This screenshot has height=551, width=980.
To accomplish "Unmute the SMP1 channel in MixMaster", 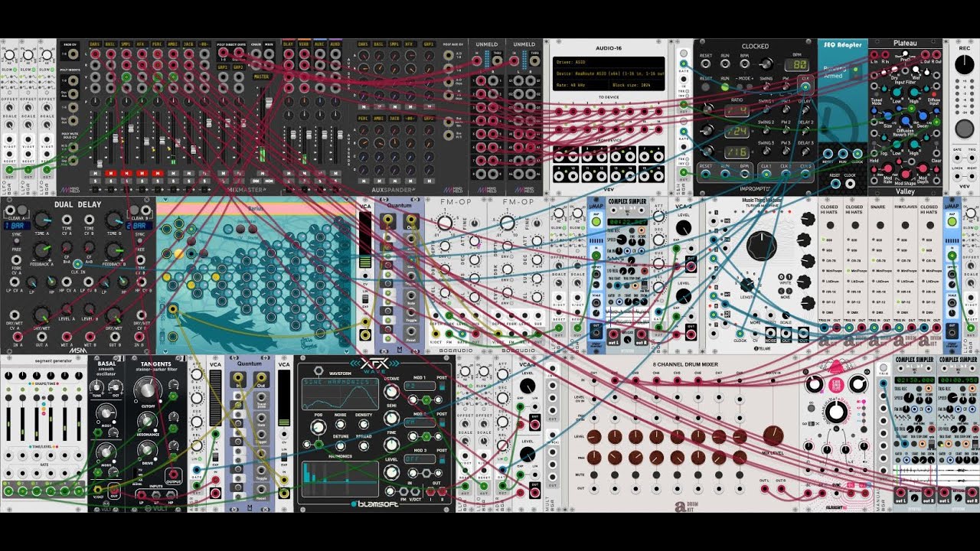I will coord(126,173).
